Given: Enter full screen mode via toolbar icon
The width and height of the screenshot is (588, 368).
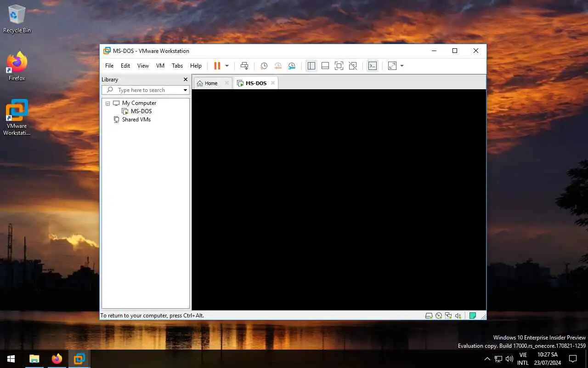Looking at the screenshot, I should tap(339, 66).
